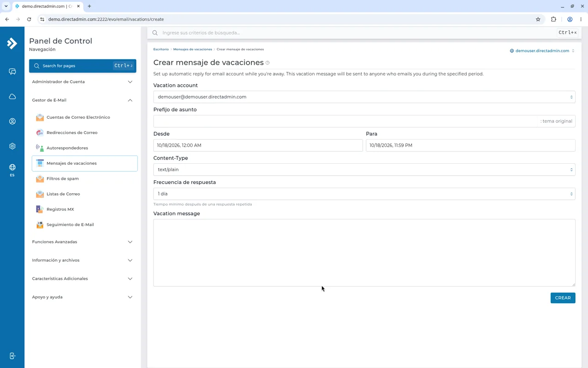The width and height of the screenshot is (588, 368).
Task: Focus the Prefijo de asunto field
Action: [x=364, y=121]
